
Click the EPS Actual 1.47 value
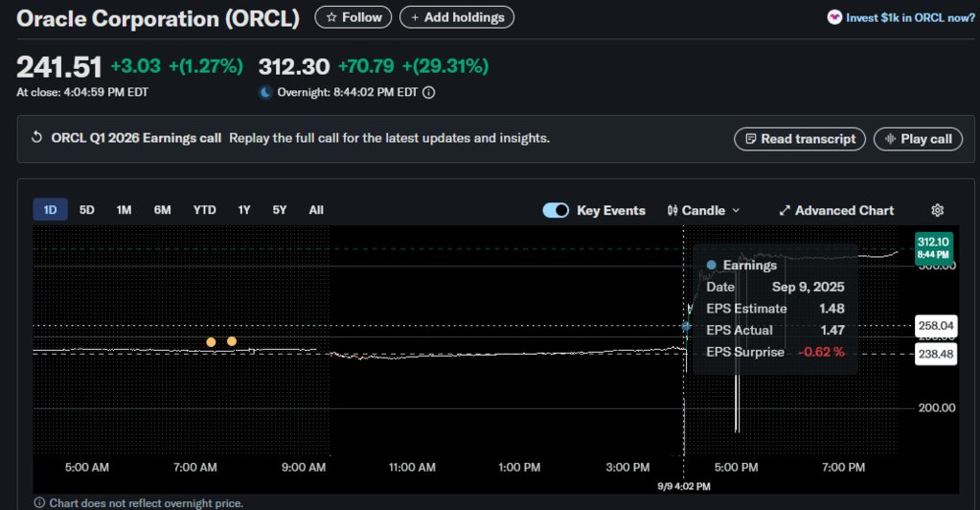point(832,330)
